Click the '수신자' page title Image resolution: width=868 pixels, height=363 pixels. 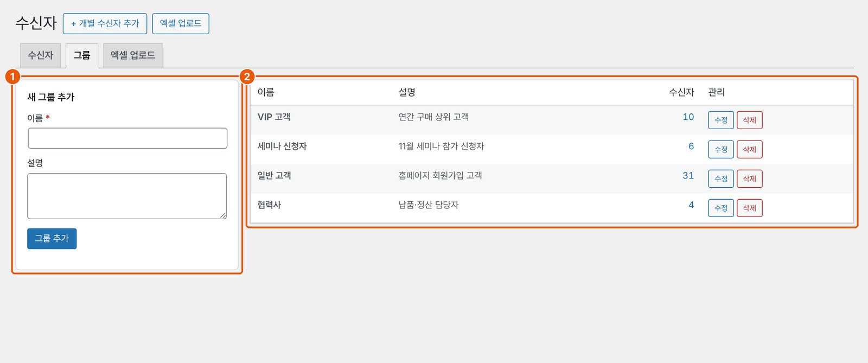tap(36, 23)
